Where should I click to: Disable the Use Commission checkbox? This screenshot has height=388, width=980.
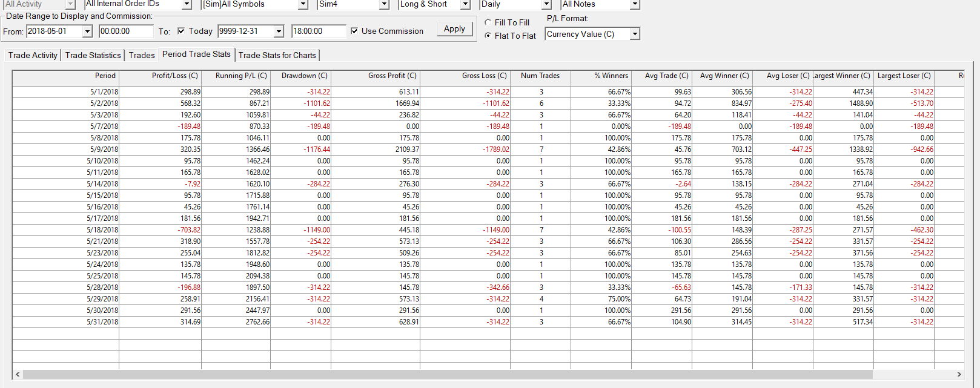(x=354, y=31)
